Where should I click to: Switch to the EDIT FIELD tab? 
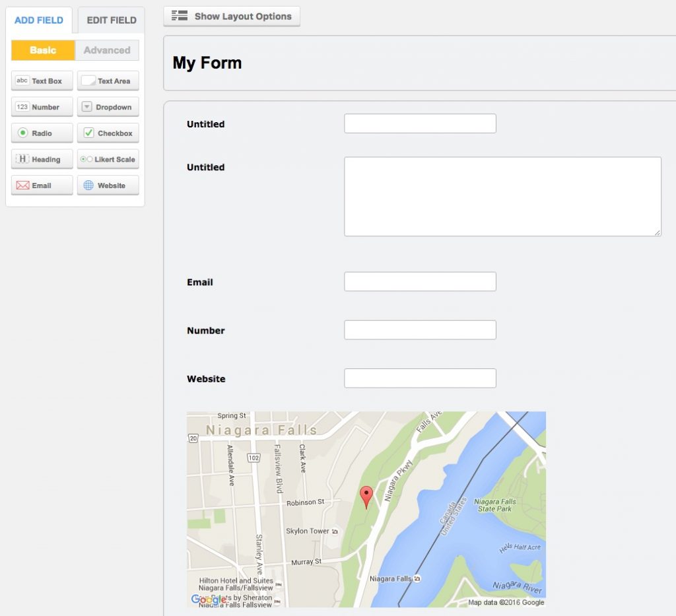(110, 20)
